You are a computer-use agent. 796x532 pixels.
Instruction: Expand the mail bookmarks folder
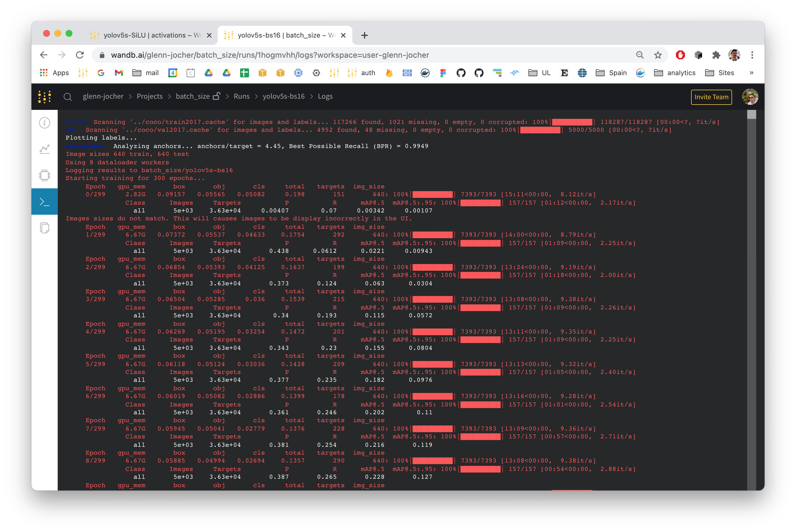[x=146, y=73]
